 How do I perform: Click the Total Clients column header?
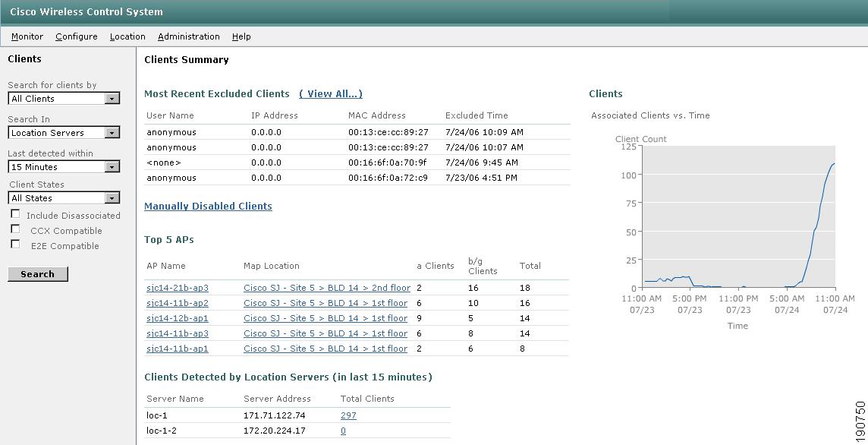pos(367,399)
